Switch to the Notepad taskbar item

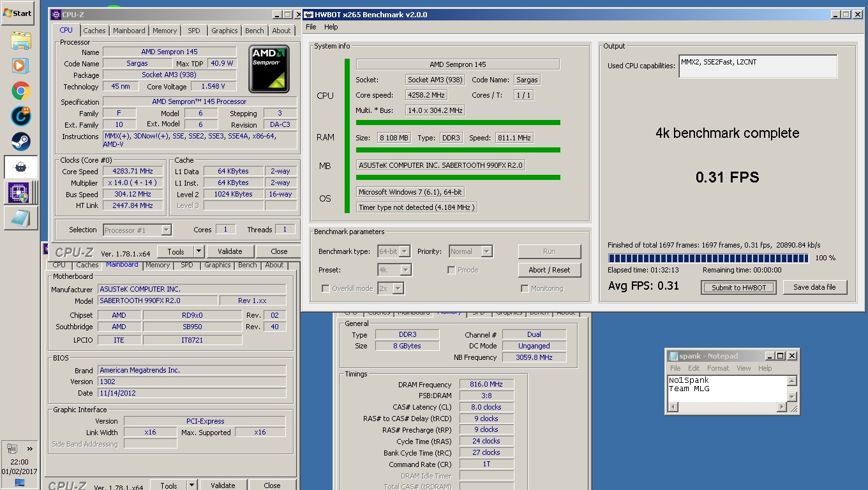pyautogui.click(x=20, y=218)
